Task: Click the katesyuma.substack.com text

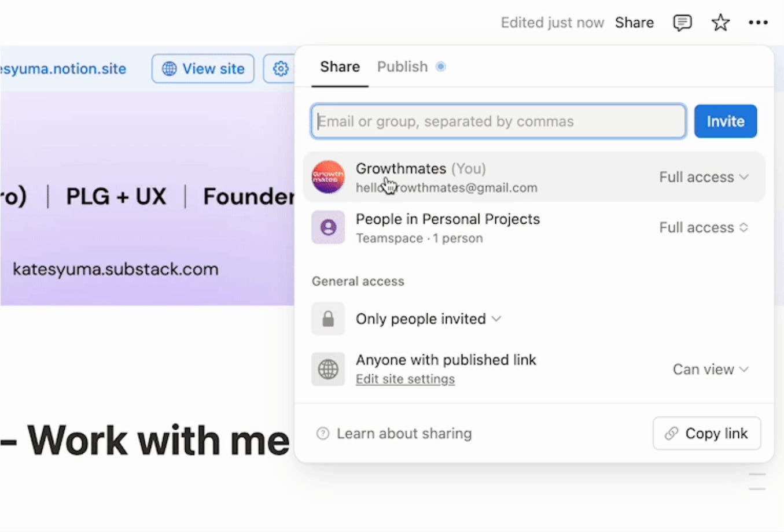Action: [116, 269]
